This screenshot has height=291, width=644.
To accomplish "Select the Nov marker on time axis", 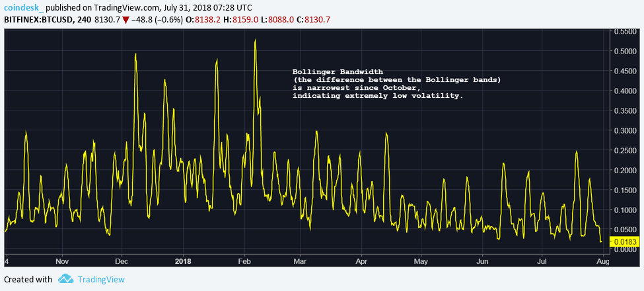I will [x=62, y=260].
